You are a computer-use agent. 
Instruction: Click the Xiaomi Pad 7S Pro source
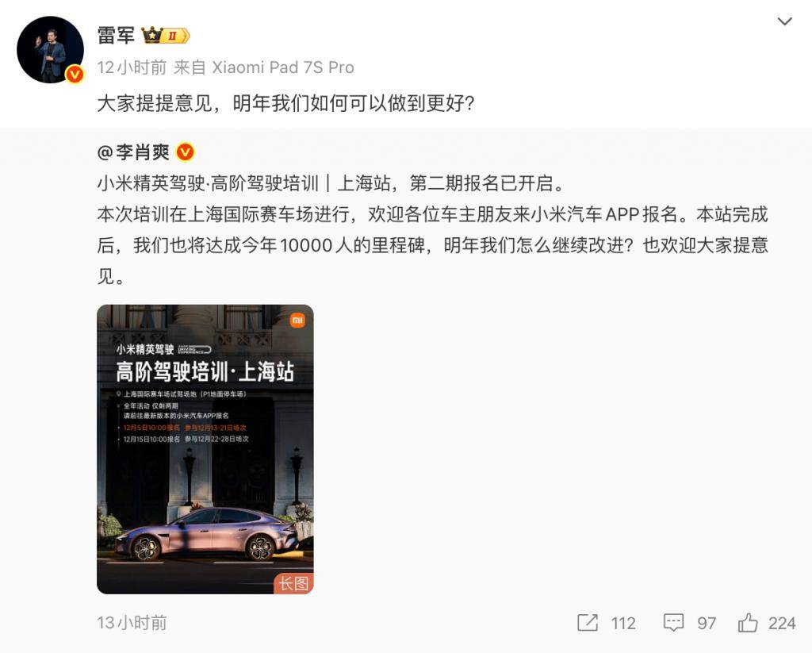pyautogui.click(x=283, y=67)
